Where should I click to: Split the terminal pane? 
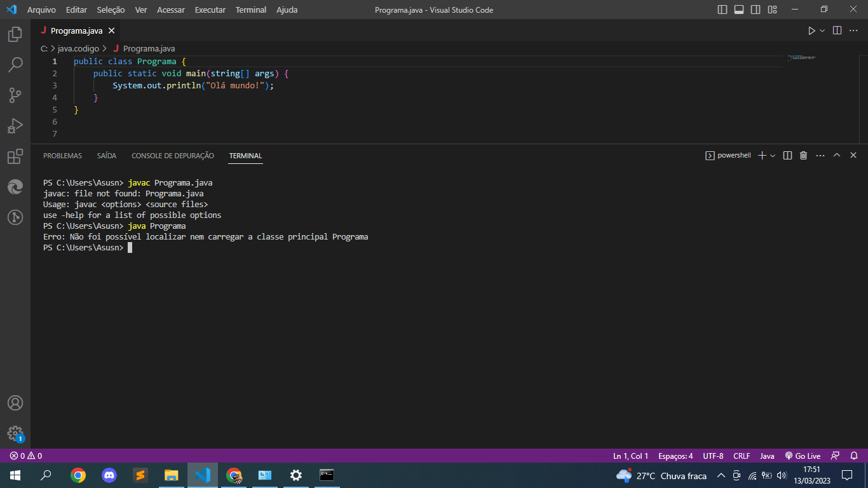[787, 155]
